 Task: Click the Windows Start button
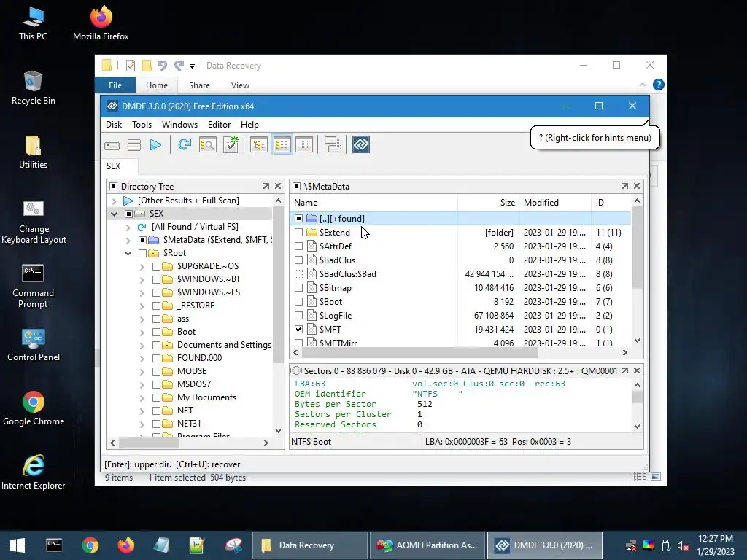(18, 545)
